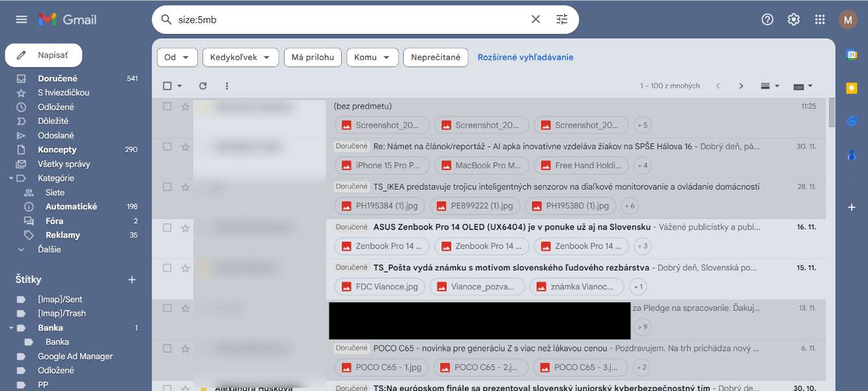Check the POCO C65 email checkbox
868x391 pixels.
[x=167, y=349]
